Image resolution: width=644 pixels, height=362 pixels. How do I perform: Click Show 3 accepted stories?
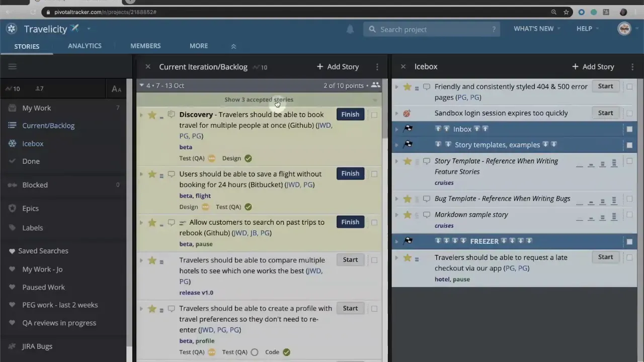pyautogui.click(x=259, y=99)
